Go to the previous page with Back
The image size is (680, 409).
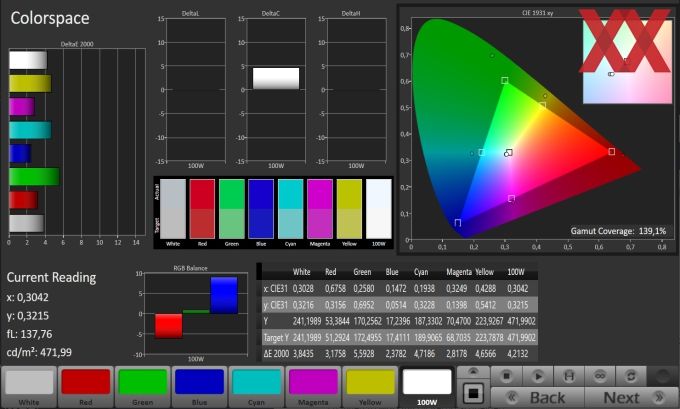538,397
